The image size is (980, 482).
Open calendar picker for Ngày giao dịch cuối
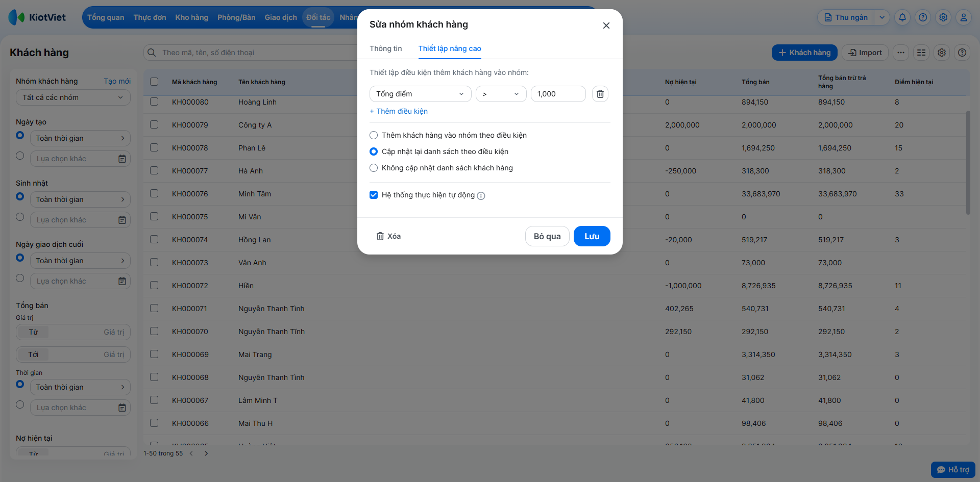coord(122,281)
